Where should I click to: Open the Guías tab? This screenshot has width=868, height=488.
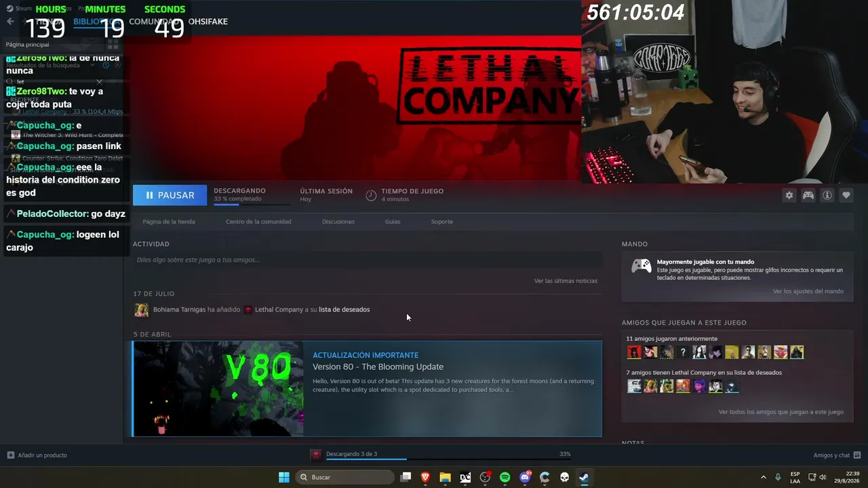[x=393, y=222]
